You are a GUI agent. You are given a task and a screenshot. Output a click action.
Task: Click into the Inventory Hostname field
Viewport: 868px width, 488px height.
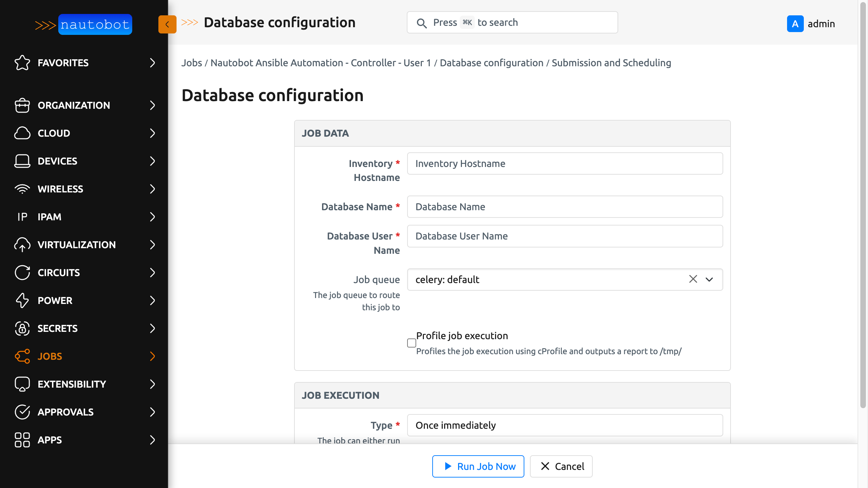point(564,163)
